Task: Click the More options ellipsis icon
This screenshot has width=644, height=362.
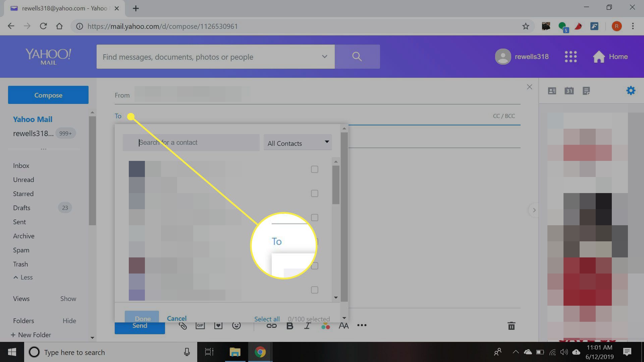Action: click(362, 326)
